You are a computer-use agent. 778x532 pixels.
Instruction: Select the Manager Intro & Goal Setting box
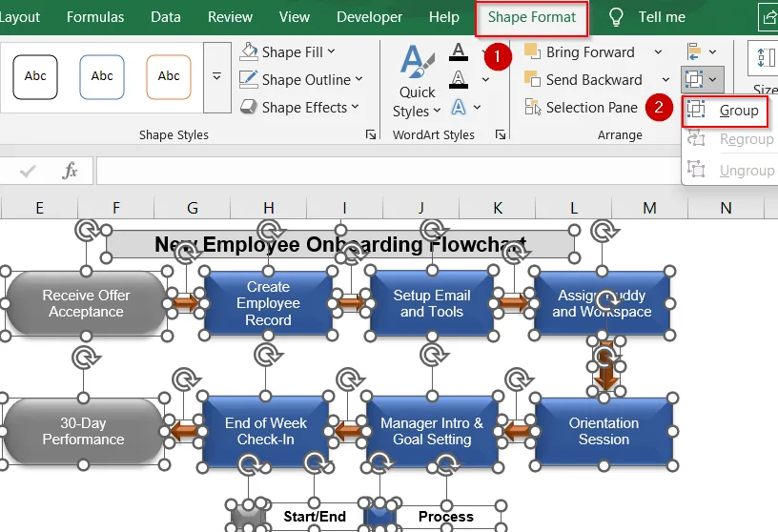(x=432, y=431)
